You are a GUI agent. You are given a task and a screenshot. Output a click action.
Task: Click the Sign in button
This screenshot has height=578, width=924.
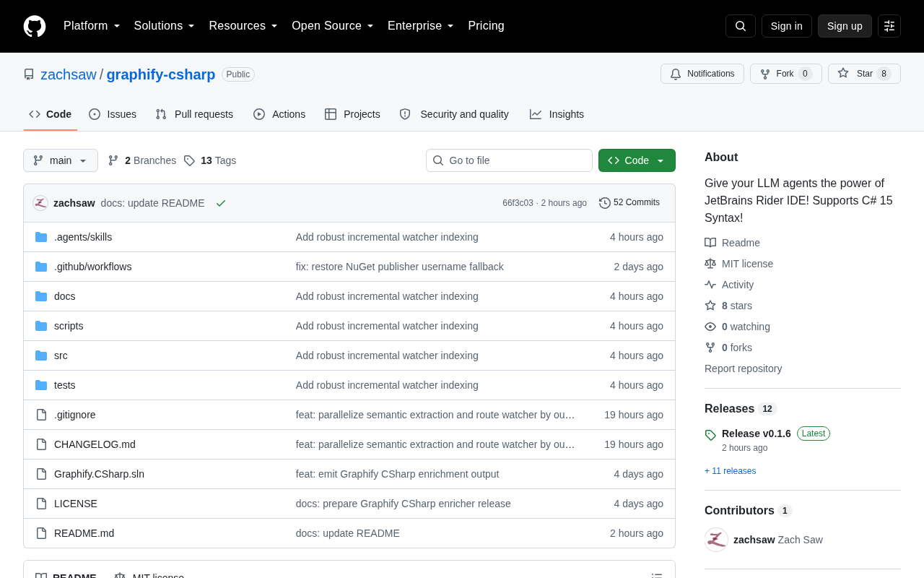(x=787, y=26)
